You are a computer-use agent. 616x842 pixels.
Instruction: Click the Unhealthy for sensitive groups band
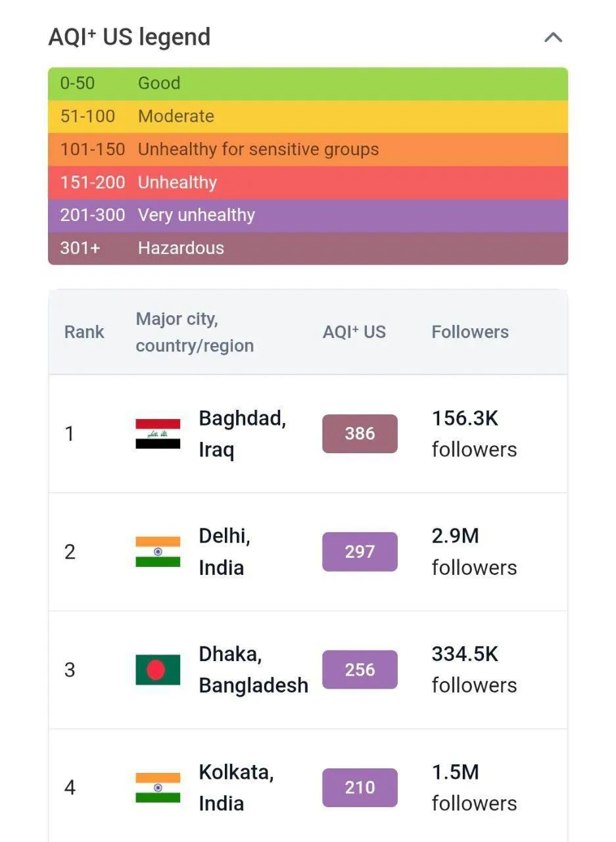click(308, 149)
